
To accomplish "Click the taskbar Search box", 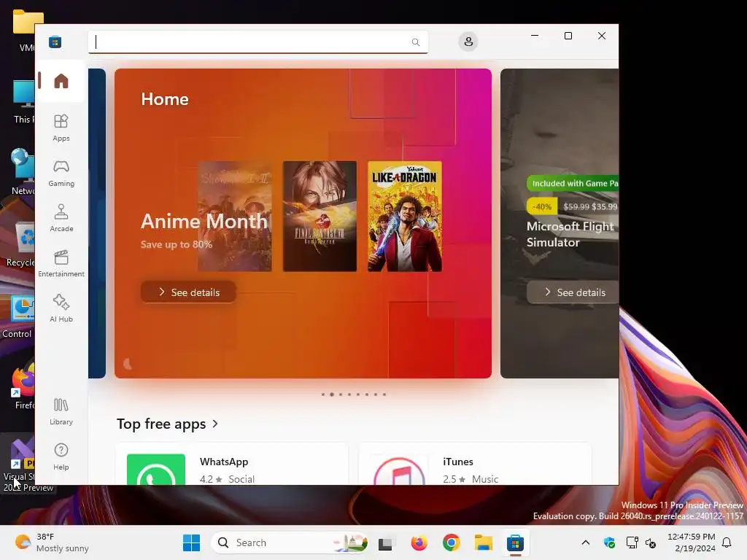I will click(289, 542).
